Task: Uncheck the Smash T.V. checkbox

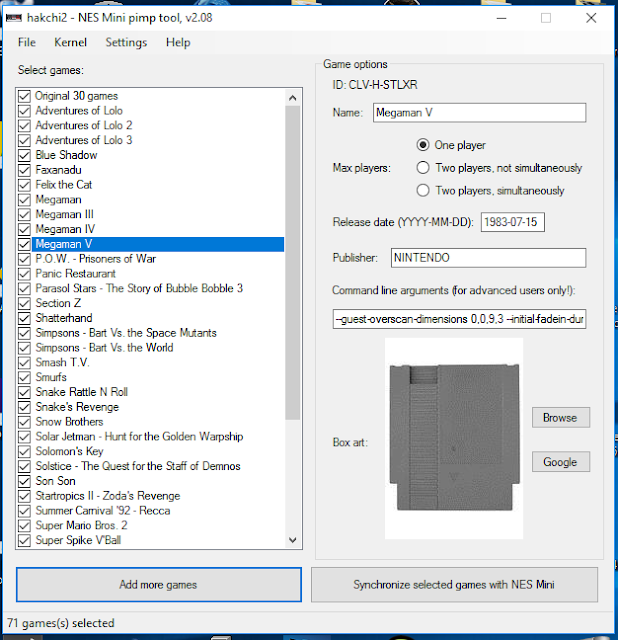Action: click(x=24, y=363)
